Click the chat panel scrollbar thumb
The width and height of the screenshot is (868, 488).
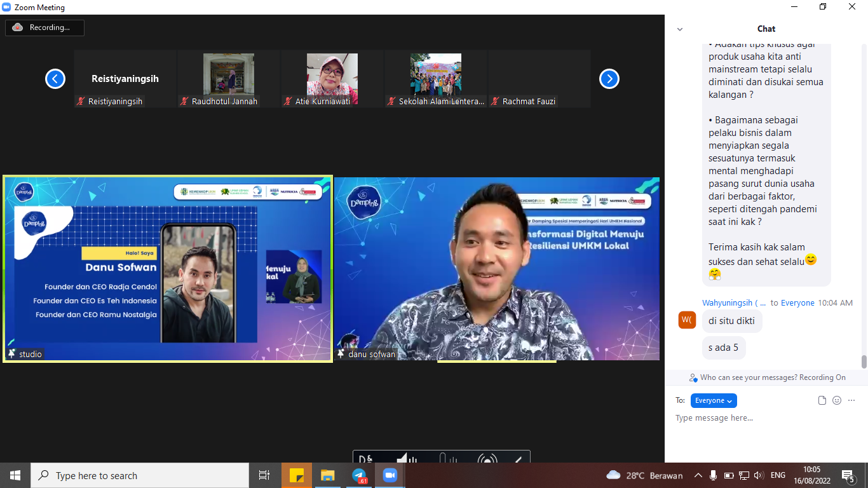[864, 362]
